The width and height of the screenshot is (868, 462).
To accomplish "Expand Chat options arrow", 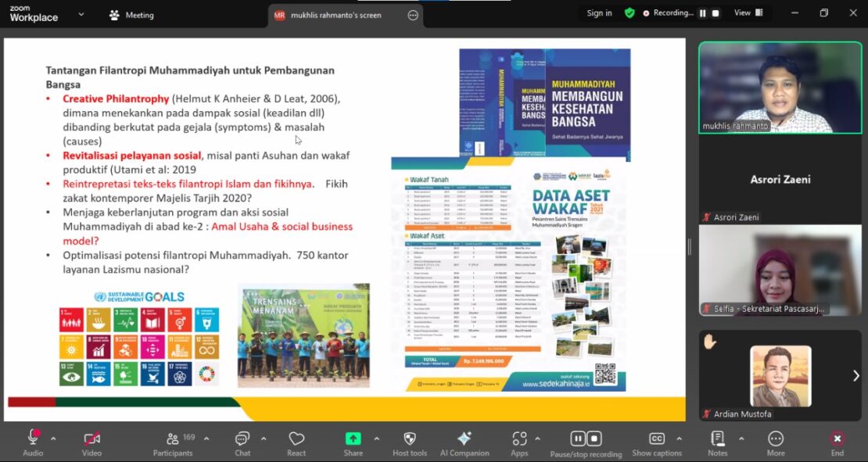I will coord(264,439).
